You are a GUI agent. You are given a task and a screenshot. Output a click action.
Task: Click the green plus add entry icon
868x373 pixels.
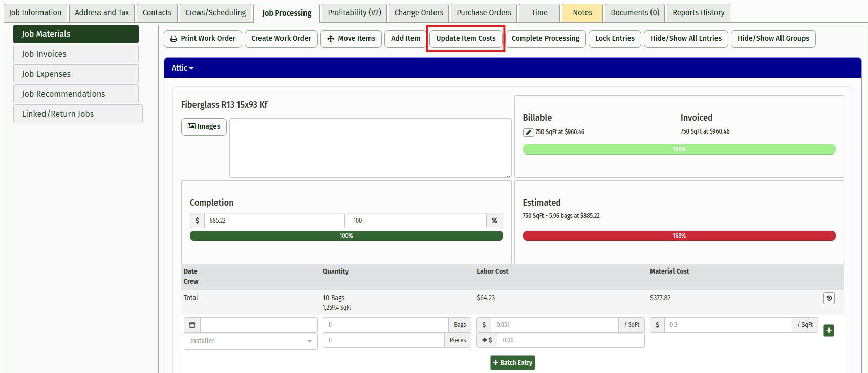(x=829, y=331)
